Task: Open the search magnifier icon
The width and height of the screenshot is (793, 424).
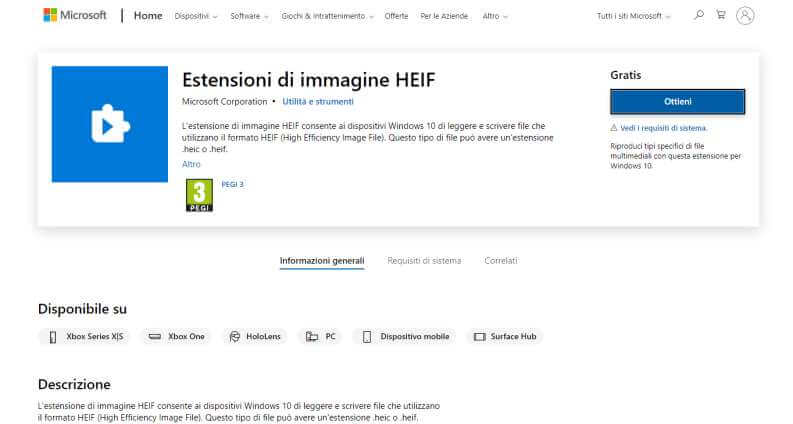Action: coord(698,15)
